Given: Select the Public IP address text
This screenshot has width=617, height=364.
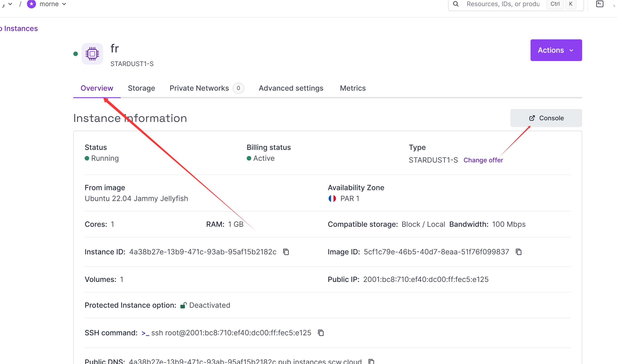Looking at the screenshot, I should coord(426,279).
